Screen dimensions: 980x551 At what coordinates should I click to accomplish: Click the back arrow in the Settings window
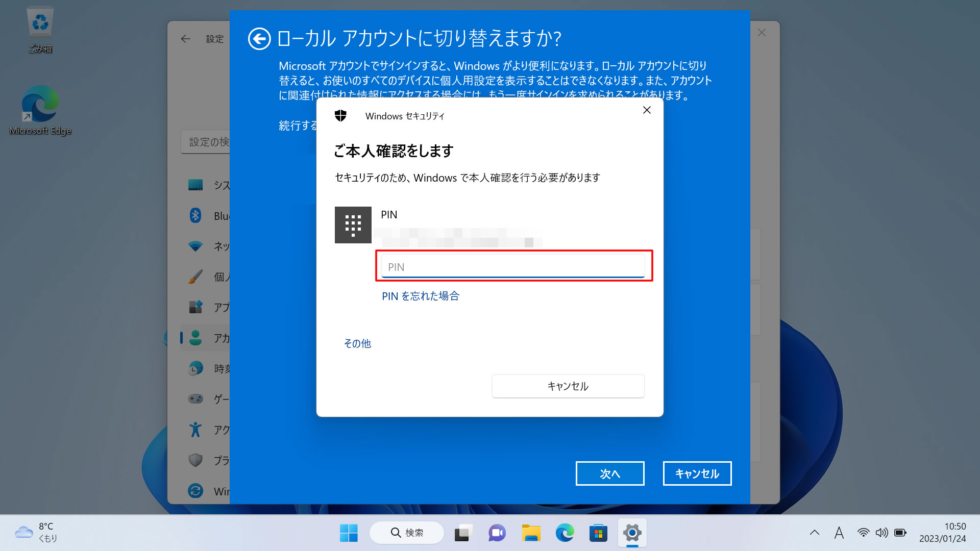186,39
